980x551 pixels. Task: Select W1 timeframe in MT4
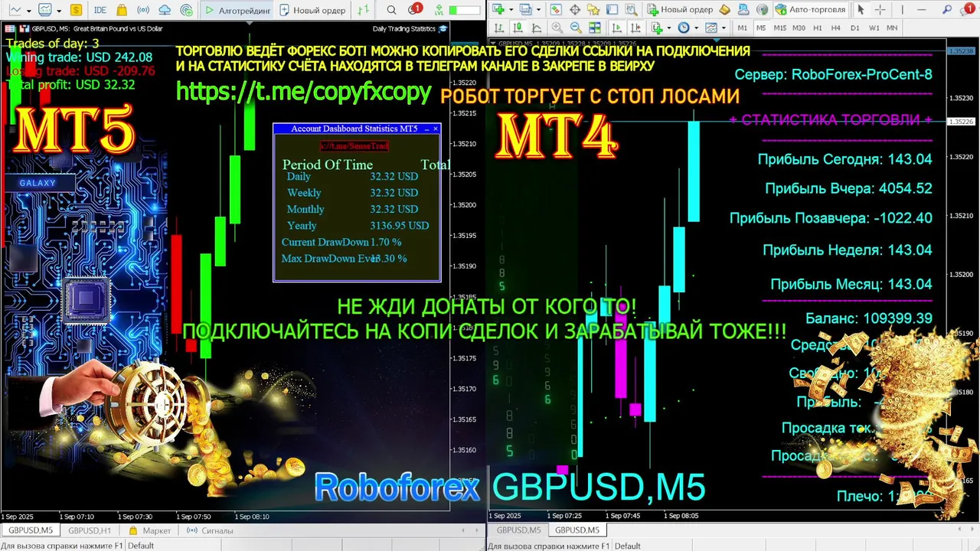(x=874, y=28)
